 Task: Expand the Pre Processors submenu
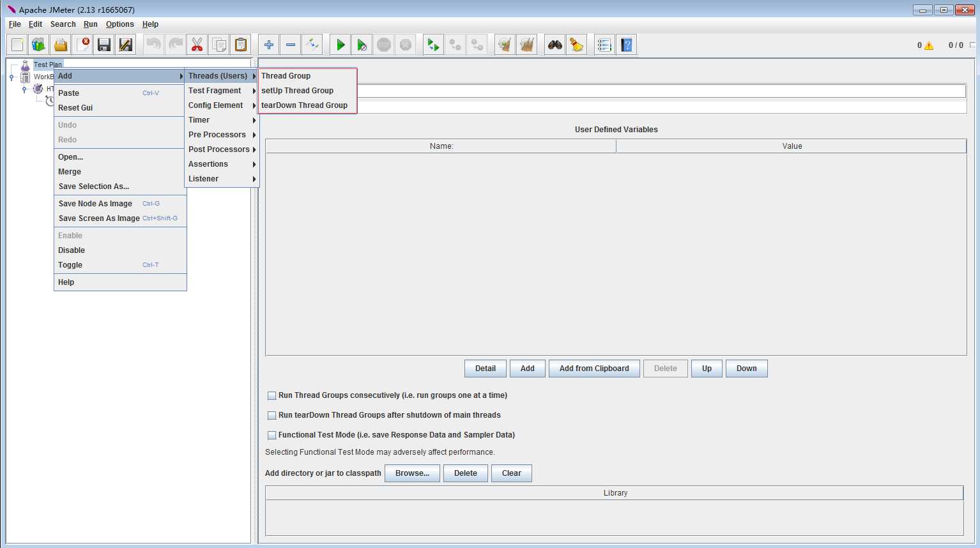pos(222,135)
